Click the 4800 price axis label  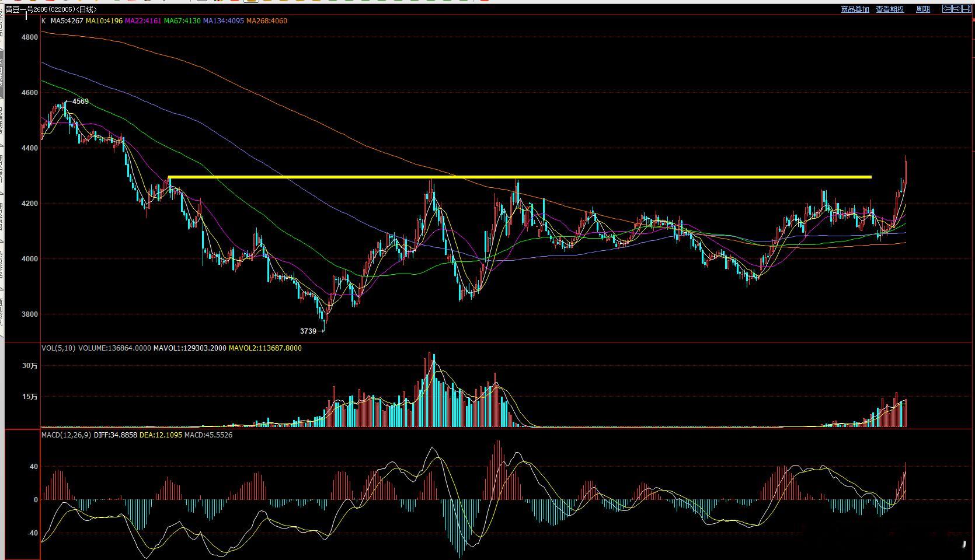pyautogui.click(x=29, y=37)
